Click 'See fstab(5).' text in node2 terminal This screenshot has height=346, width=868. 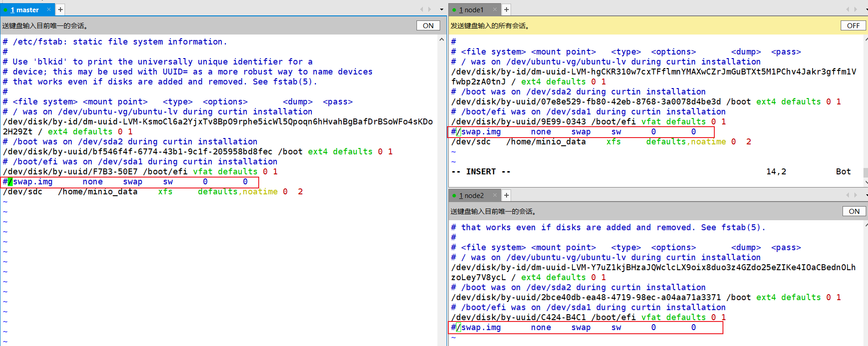[733, 227]
